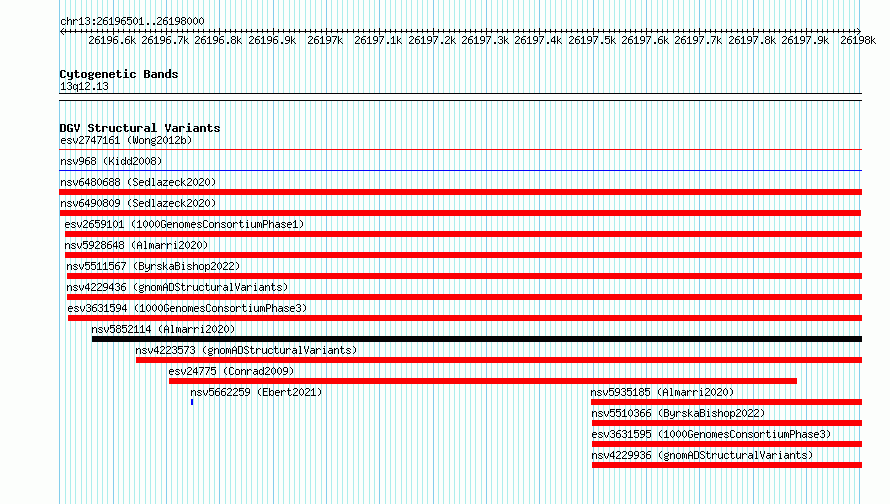Click the red bar under esv24775

[x=482, y=381]
